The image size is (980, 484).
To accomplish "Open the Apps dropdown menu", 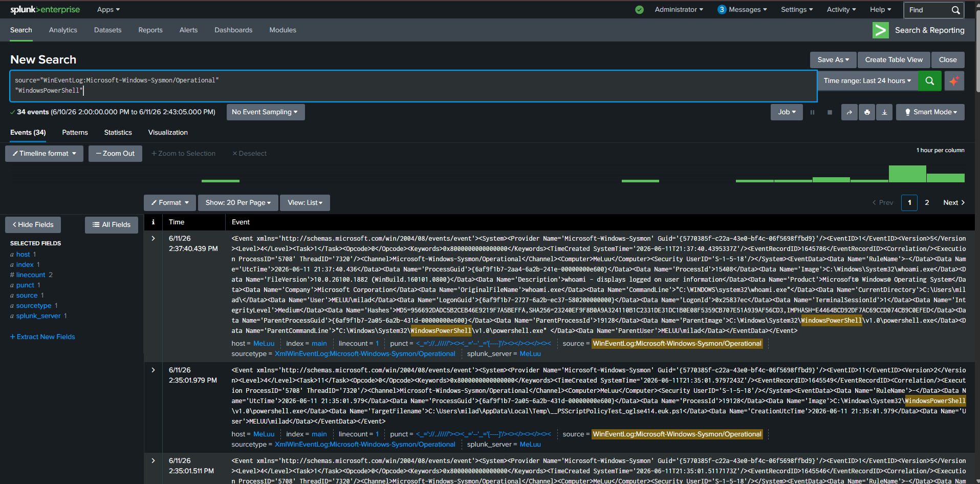I will click(108, 10).
